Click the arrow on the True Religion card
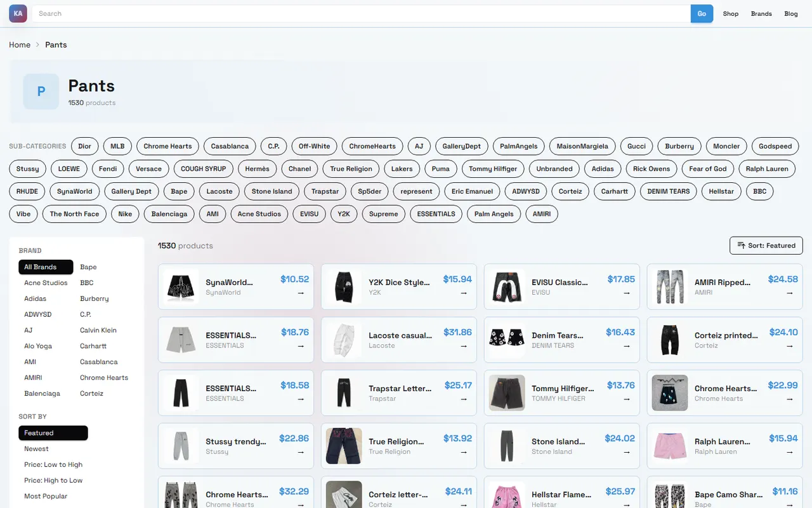The height and width of the screenshot is (508, 812). (x=464, y=452)
